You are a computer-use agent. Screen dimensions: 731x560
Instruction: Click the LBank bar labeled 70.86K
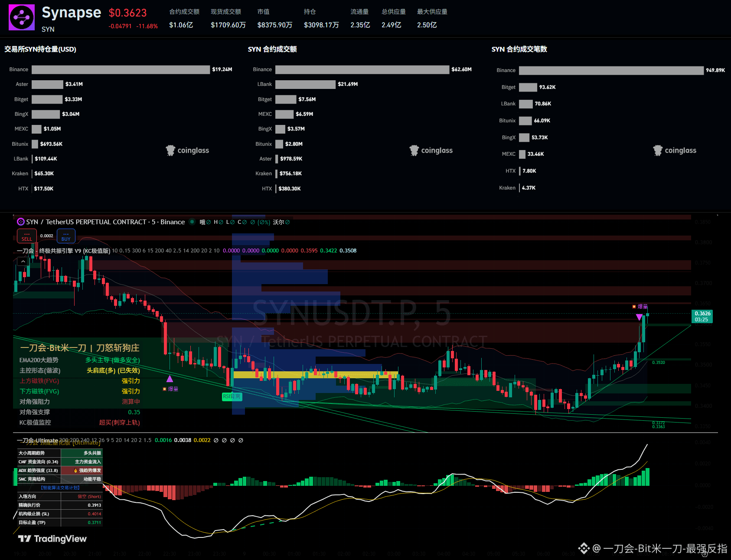(x=526, y=104)
